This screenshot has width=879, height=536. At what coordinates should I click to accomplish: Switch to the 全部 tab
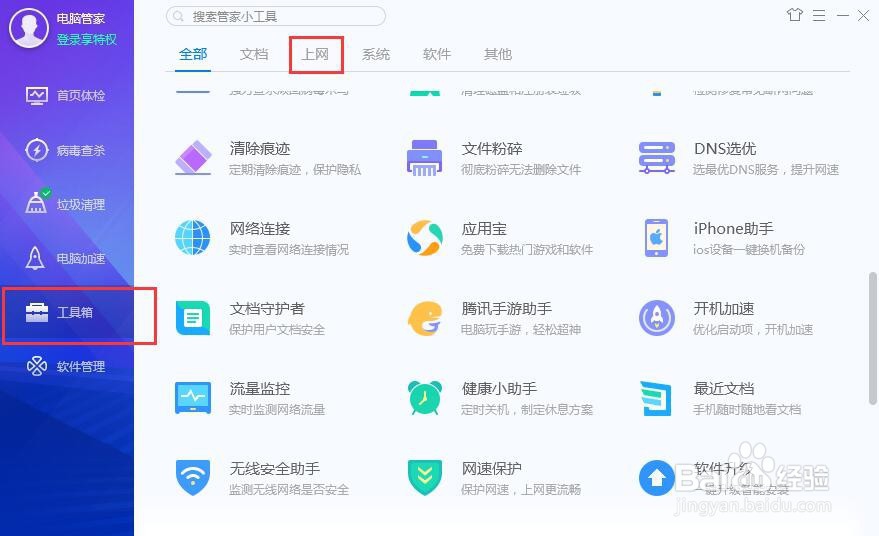click(x=193, y=54)
